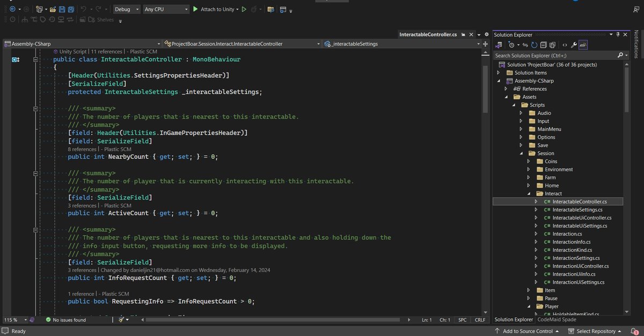Toggle the Solution Explorer auto-hide pin
This screenshot has height=336, width=644.
click(618, 35)
